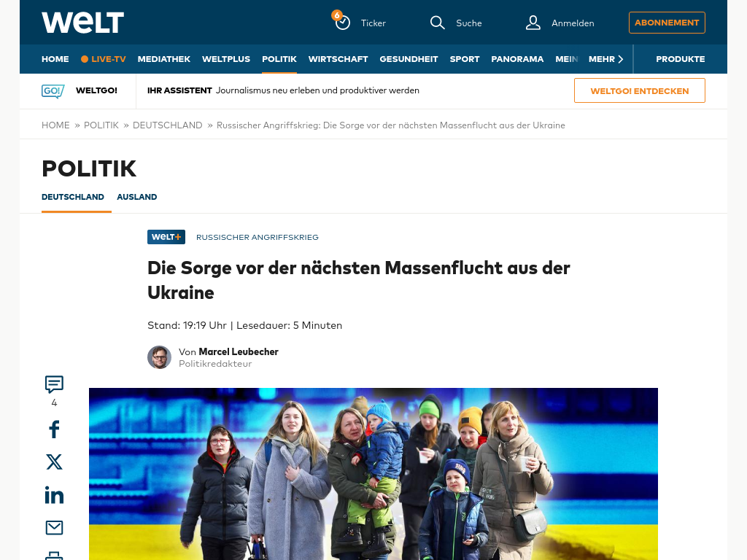Click the ABONNEMENT button
The image size is (747, 560).
pos(667,23)
